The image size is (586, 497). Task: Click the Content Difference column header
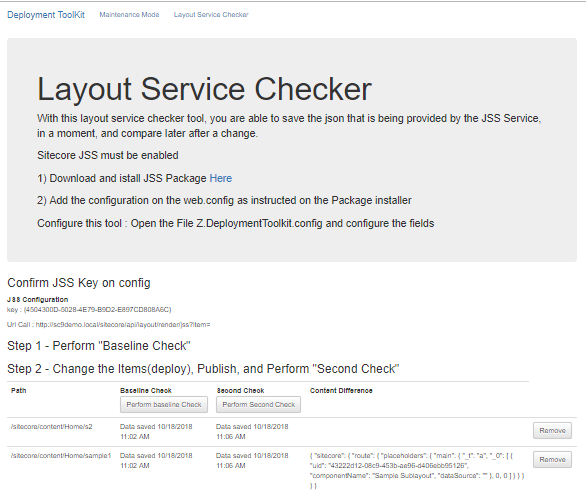point(341,390)
